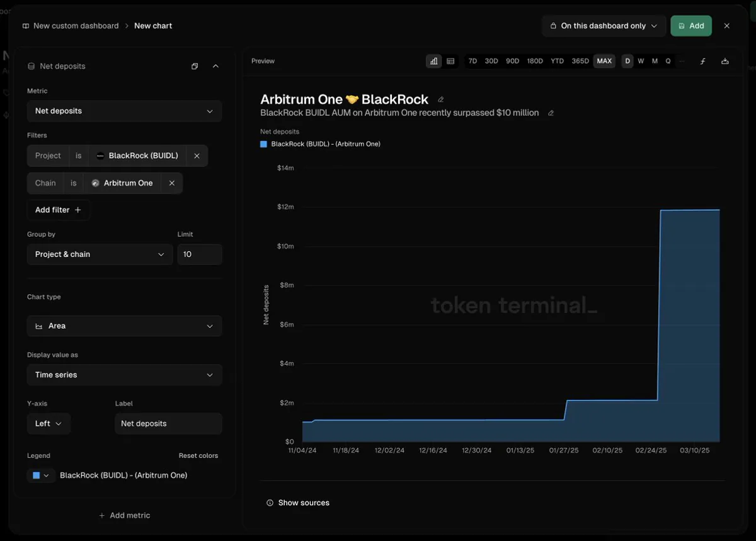Viewport: 756px width, 541px height.
Task: Go to New custom dashboard breadcrumb
Action: (x=76, y=26)
